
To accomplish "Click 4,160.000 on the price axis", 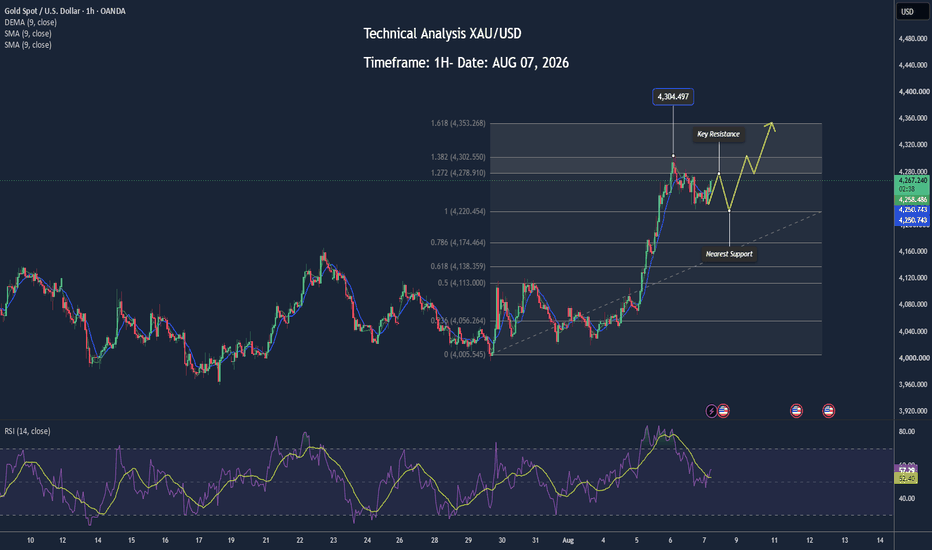I will [914, 251].
